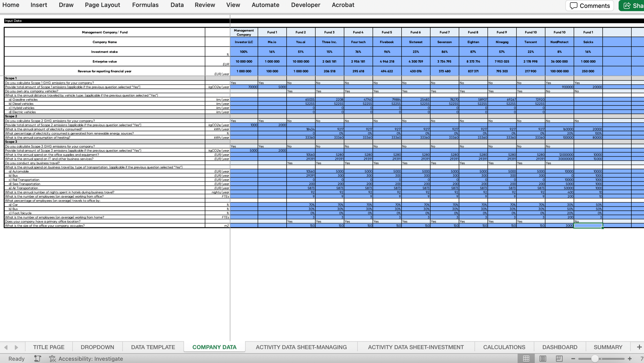The image size is (644, 363).
Task: Switch to the CALCULATIONS sheet
Action: pyautogui.click(x=504, y=347)
